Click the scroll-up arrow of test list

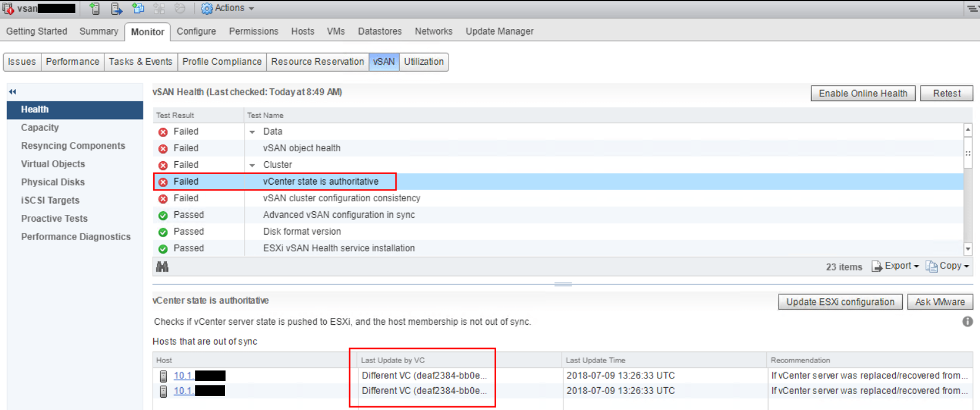[x=968, y=130]
